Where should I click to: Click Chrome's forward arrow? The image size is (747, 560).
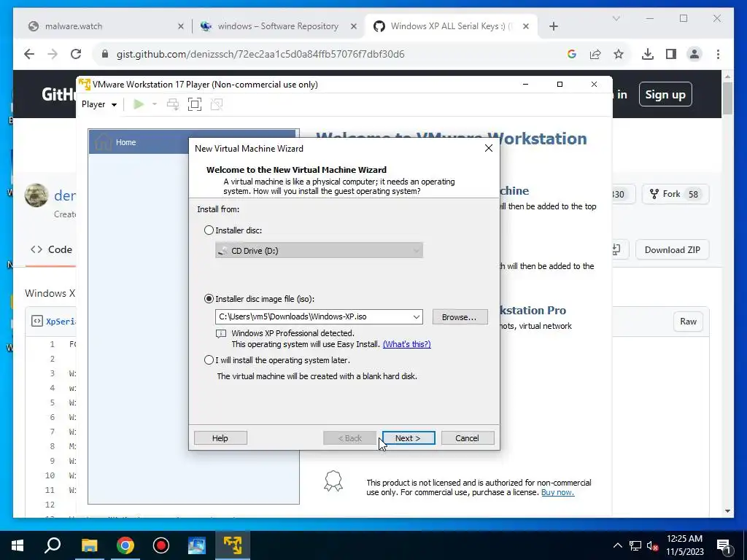click(53, 54)
